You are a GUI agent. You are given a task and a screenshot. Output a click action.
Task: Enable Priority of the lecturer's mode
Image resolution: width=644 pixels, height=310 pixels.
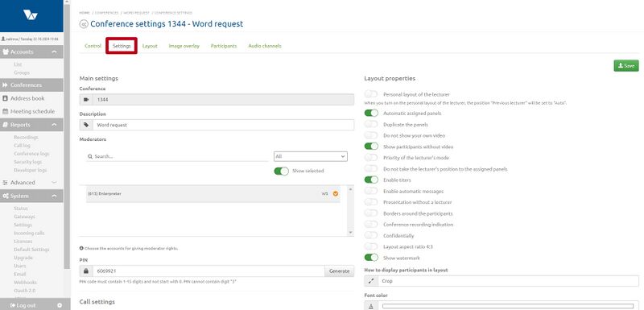371,157
